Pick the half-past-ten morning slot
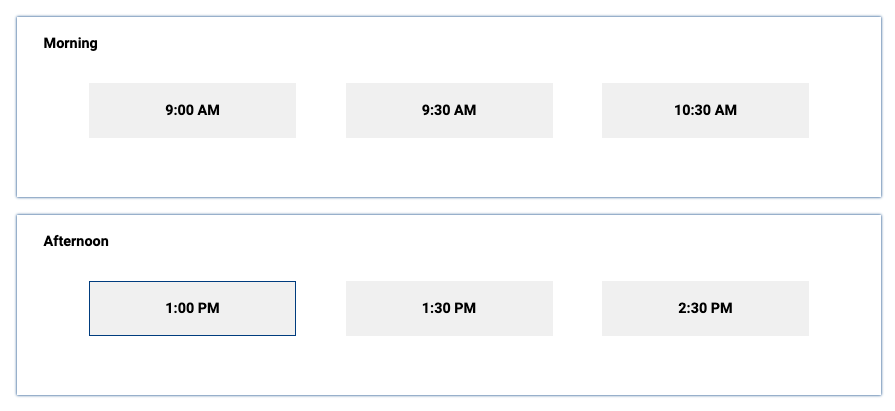This screenshot has width=895, height=411. click(x=705, y=110)
